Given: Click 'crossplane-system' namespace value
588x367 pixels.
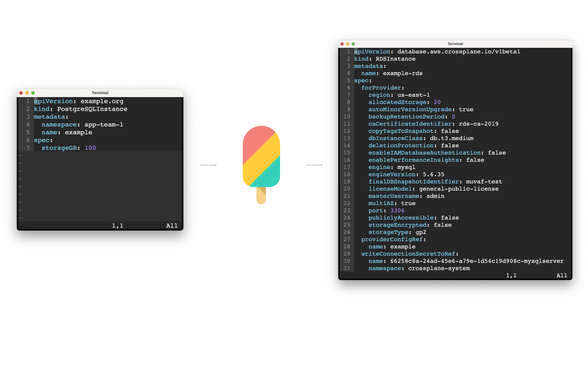Looking at the screenshot, I should pos(439,268).
